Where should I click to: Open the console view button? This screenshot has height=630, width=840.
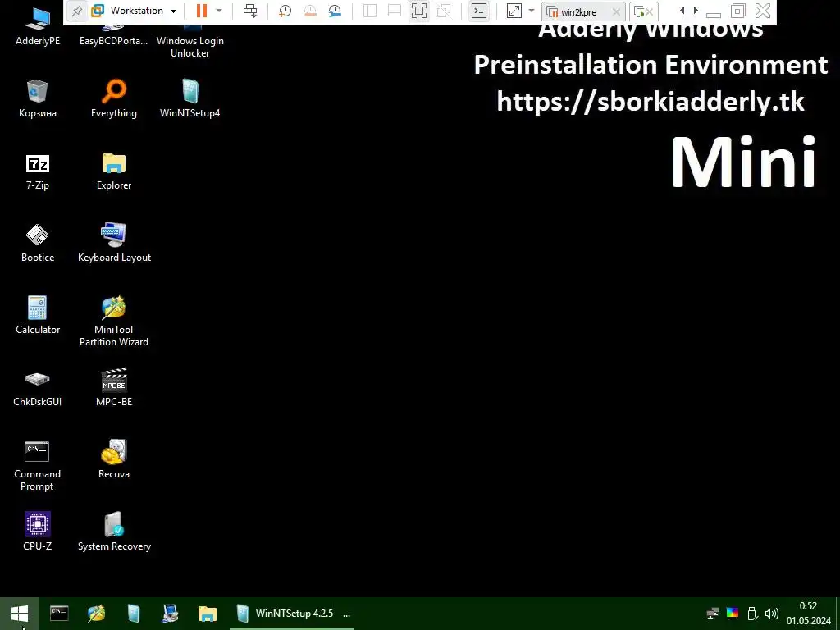coord(479,11)
